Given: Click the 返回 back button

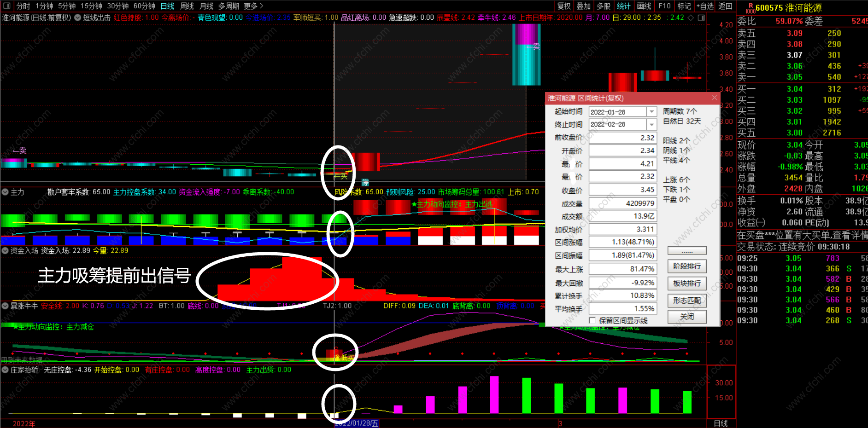Looking at the screenshot, I should click(x=725, y=6).
